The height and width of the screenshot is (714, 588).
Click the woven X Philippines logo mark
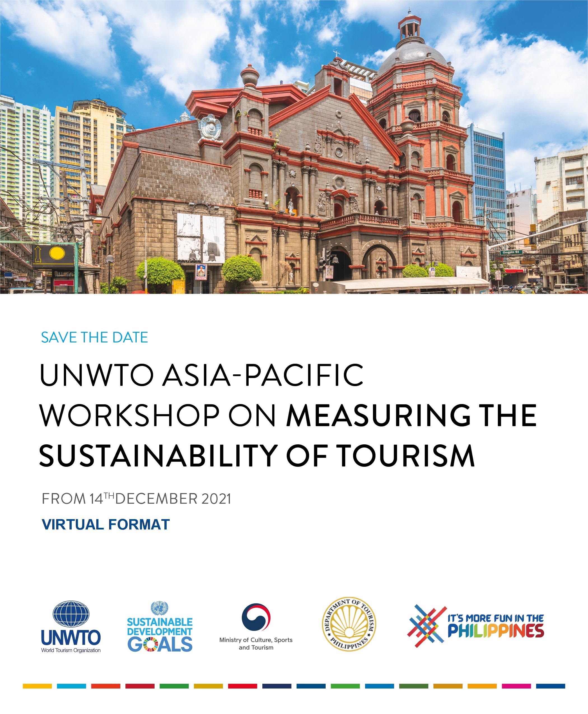click(x=426, y=626)
